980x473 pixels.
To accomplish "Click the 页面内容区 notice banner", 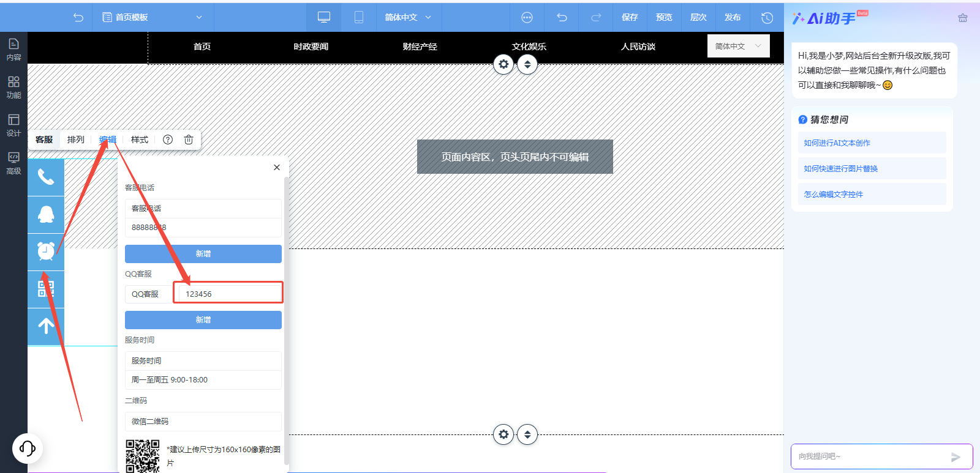I will pyautogui.click(x=515, y=157).
